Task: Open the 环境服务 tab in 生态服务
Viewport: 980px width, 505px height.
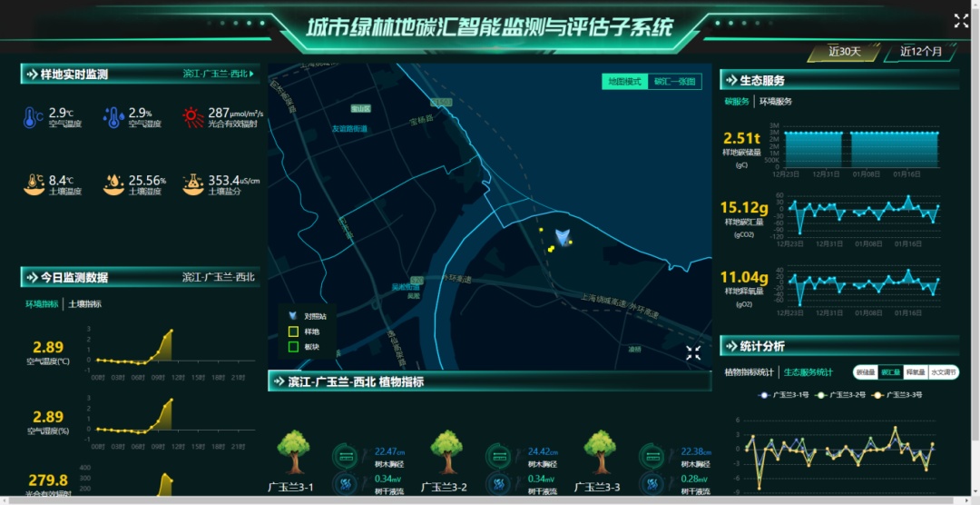Action: 776,102
